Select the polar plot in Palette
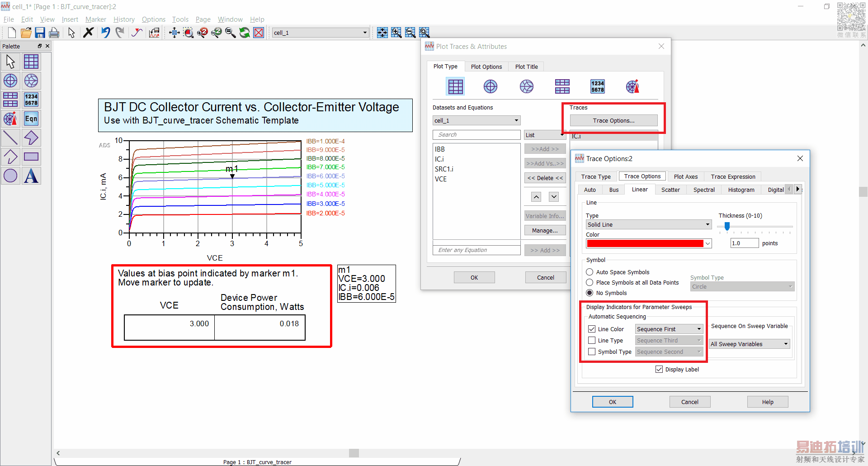The width and height of the screenshot is (868, 466). pyautogui.click(x=10, y=81)
